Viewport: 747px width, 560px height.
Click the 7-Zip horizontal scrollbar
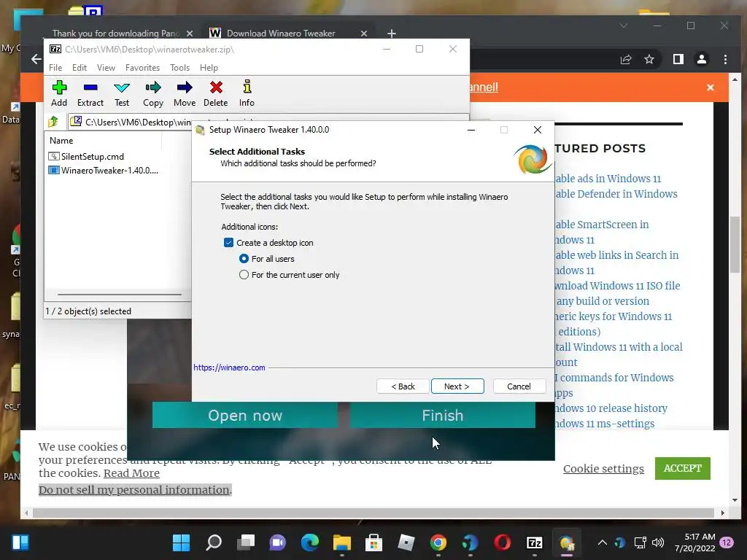click(x=120, y=295)
